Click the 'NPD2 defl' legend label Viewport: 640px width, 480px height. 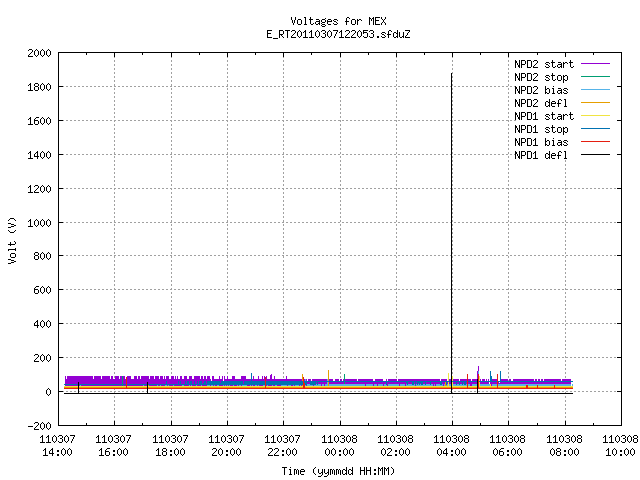click(541, 103)
